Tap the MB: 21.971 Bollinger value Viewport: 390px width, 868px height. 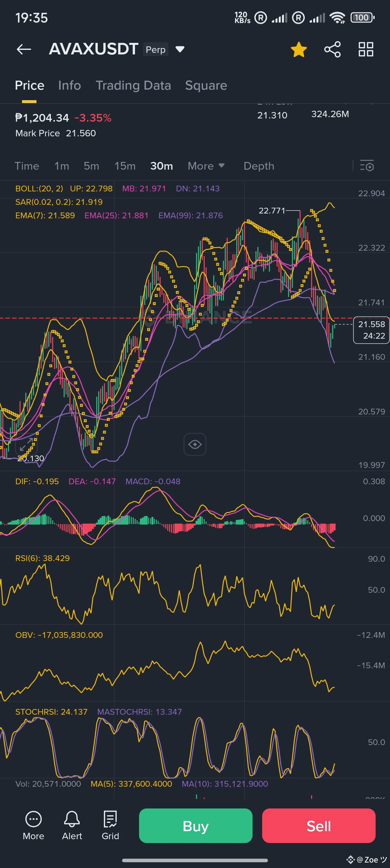144,189
